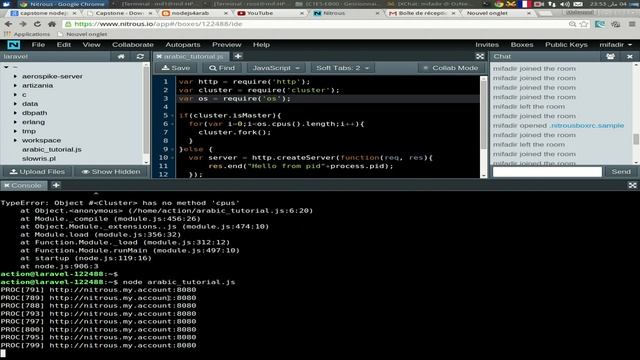Close the arabic_tutorial.js editor tab
640x360 pixels.
pos(159,56)
